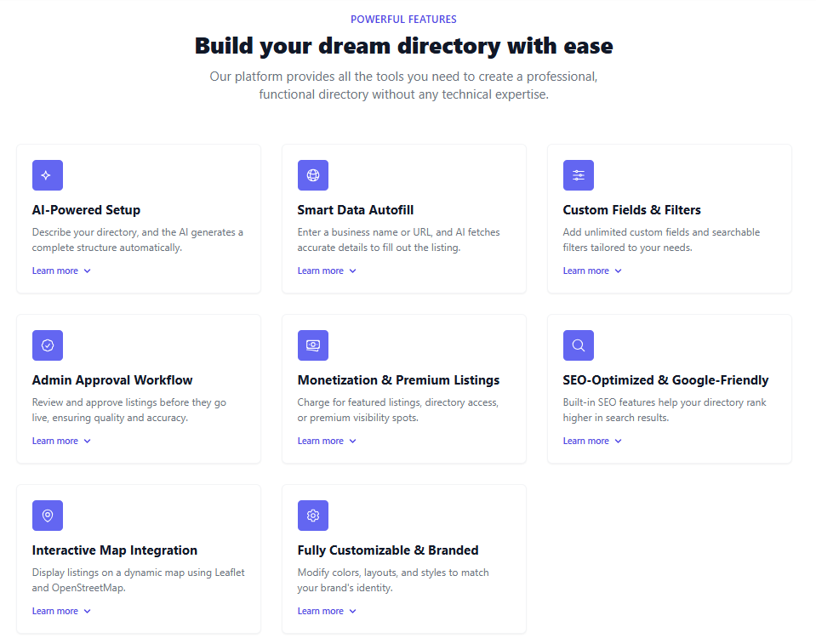
Task: Expand Learn more under Interactive Map Integration
Action: click(x=61, y=611)
